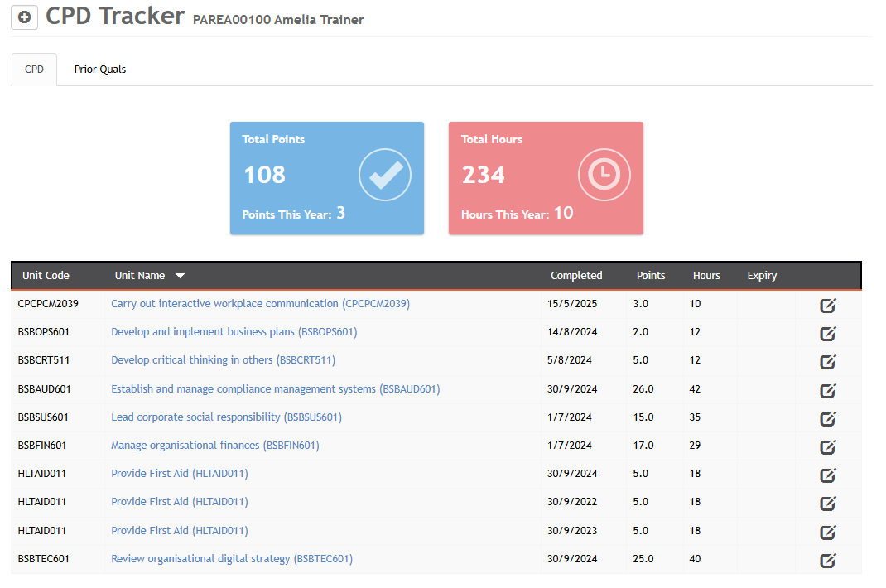Edit the BSBFIN601 row entry

[828, 447]
